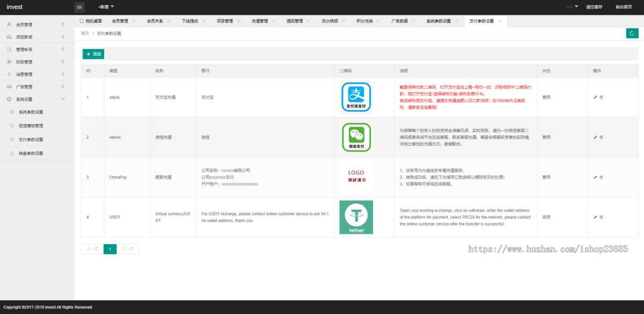This screenshot has height=314, width=644.
Task: Switch to the 我的桌面 tab
Action: (x=90, y=21)
